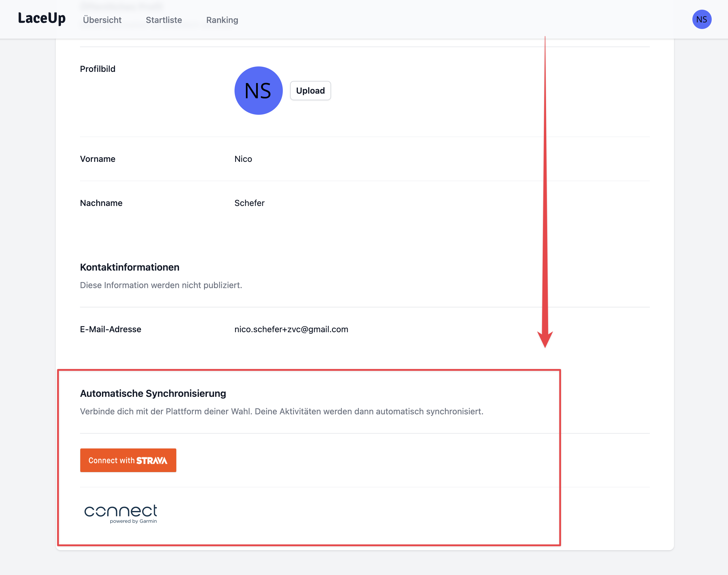Switch to the Ranking tab
This screenshot has width=728, height=575.
[x=222, y=20]
